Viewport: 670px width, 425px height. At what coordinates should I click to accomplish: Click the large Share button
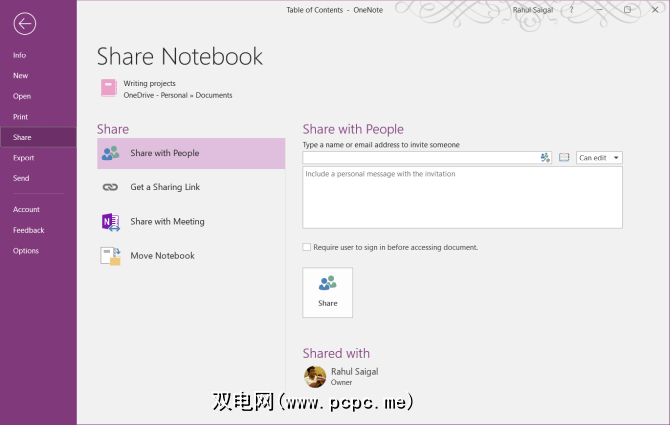pyautogui.click(x=328, y=293)
